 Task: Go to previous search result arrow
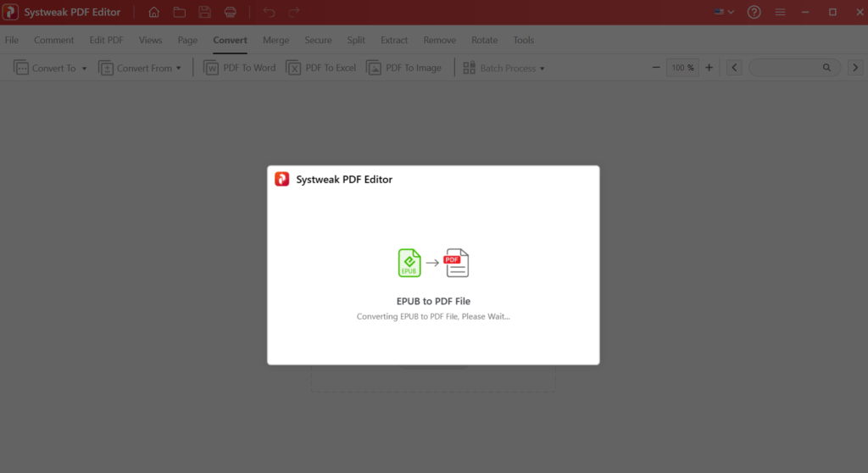[734, 68]
